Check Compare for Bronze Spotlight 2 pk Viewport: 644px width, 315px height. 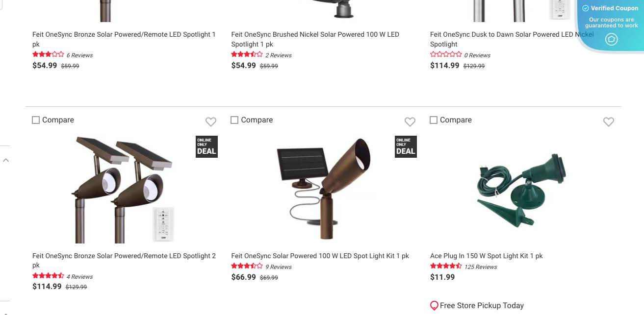pos(36,120)
